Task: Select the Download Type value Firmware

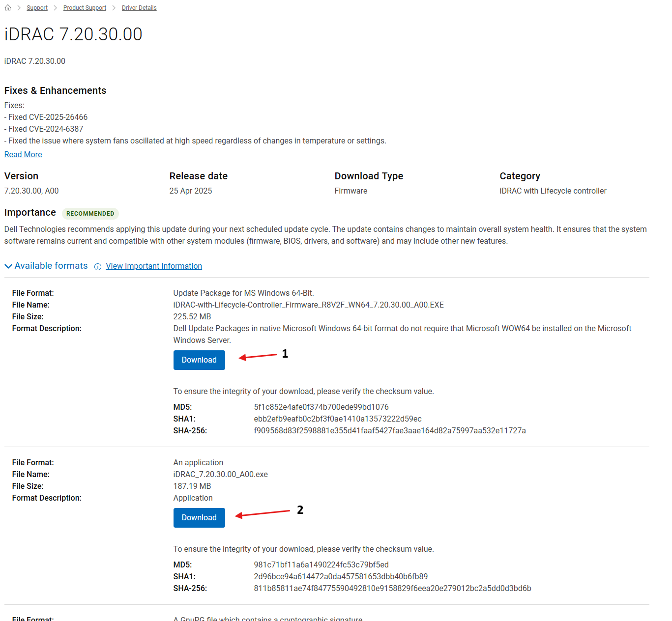Action: click(351, 191)
